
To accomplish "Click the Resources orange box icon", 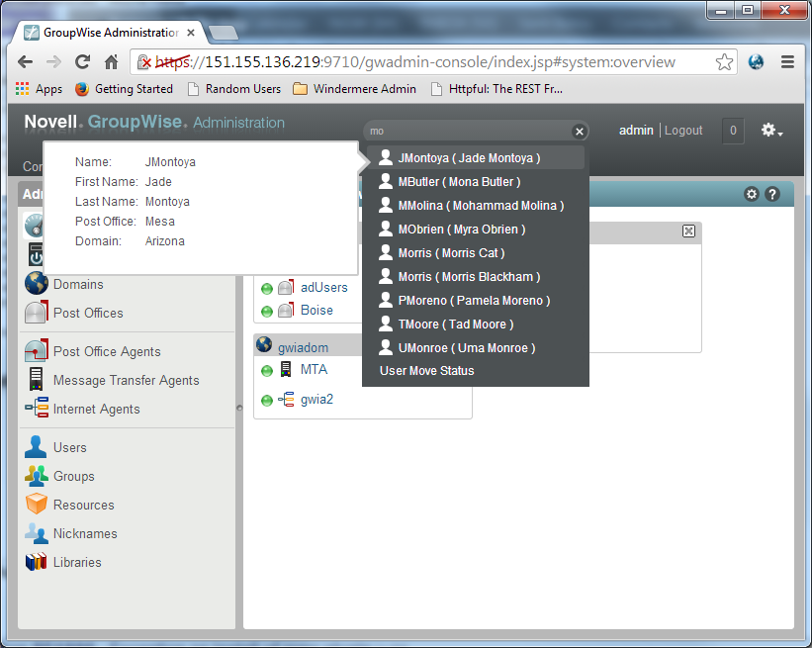I will pos(37,504).
